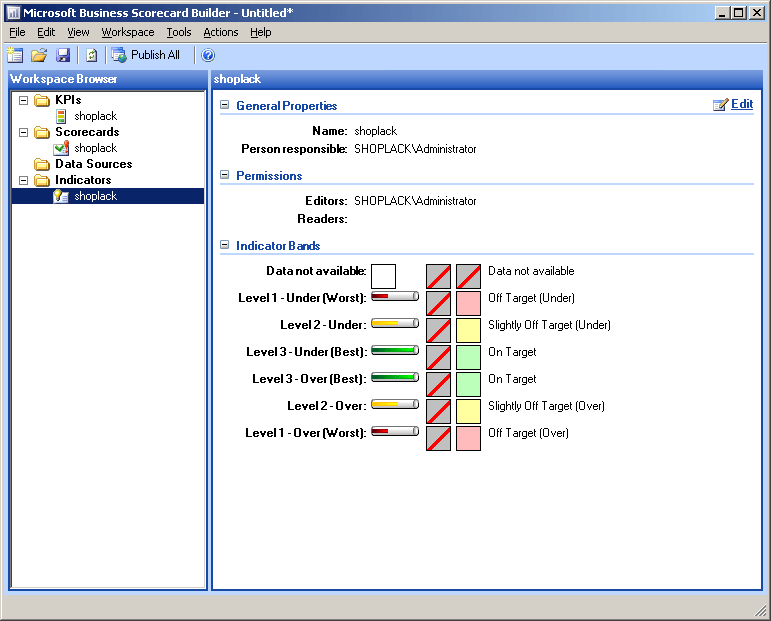Open the Edit menu
Viewport: 771px width, 621px height.
pyautogui.click(x=46, y=32)
